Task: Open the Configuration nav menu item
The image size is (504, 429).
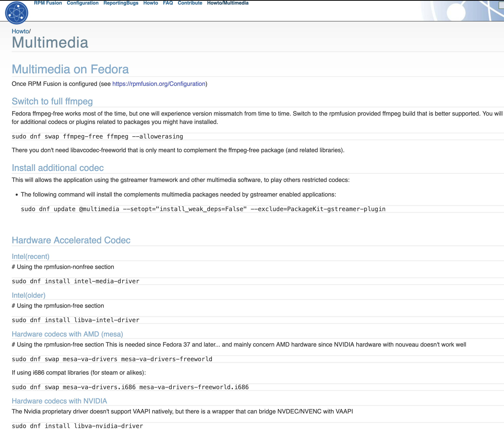Action: click(x=83, y=3)
